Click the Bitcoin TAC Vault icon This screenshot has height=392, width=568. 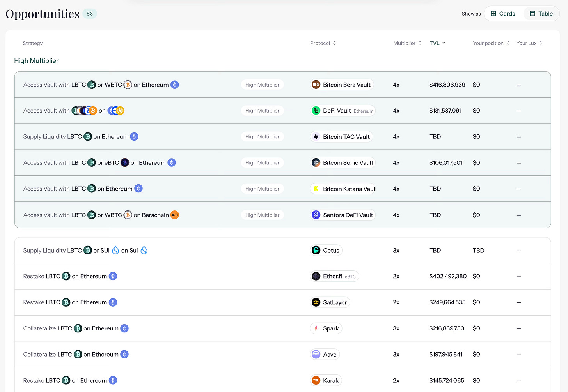pyautogui.click(x=316, y=137)
